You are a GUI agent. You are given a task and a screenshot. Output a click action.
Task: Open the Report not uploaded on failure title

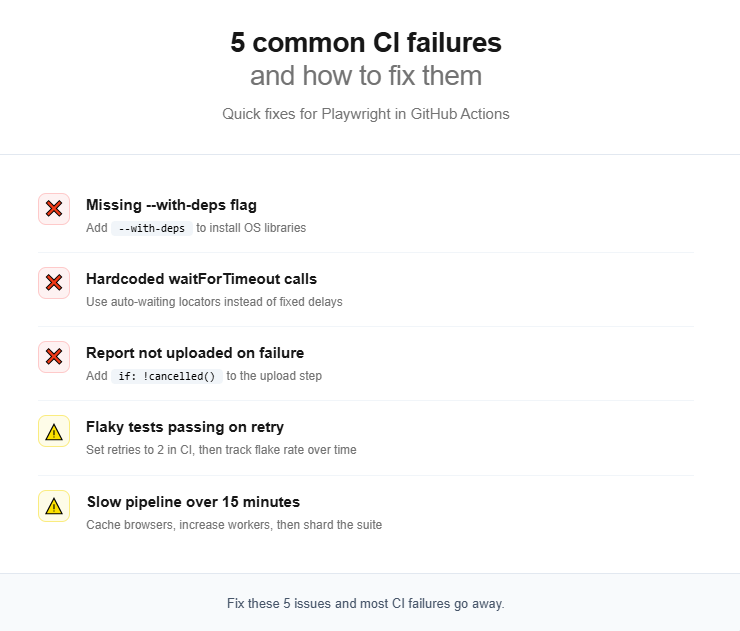[x=195, y=353]
